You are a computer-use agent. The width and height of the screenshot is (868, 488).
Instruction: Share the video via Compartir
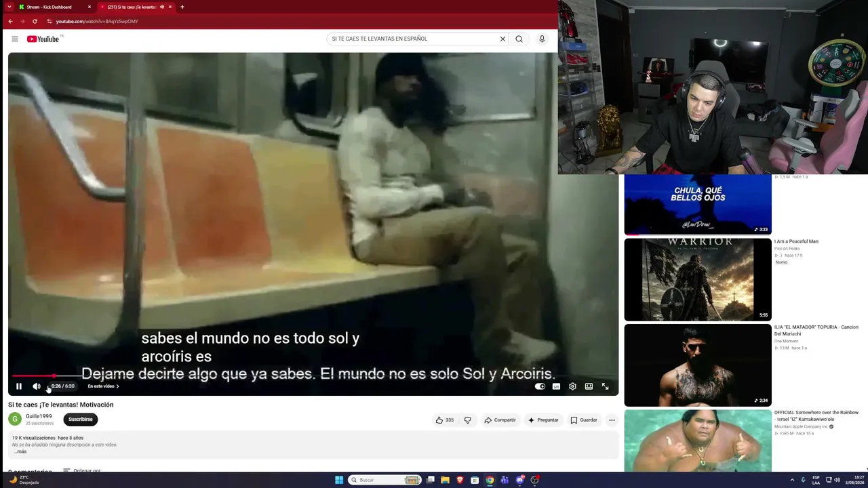click(500, 420)
